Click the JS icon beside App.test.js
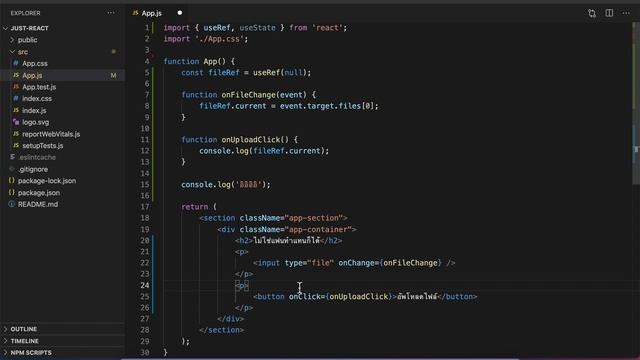The height and width of the screenshot is (360, 640). pos(16,87)
